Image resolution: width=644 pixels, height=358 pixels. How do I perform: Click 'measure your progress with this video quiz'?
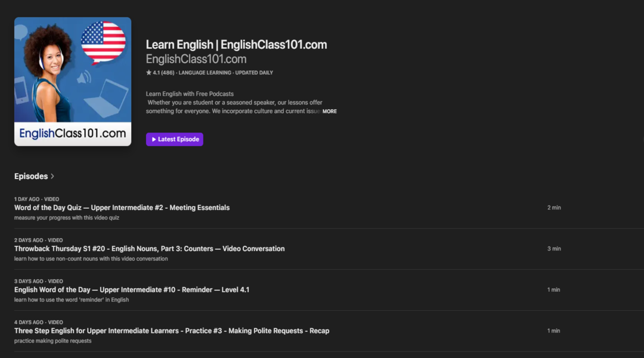click(x=67, y=218)
